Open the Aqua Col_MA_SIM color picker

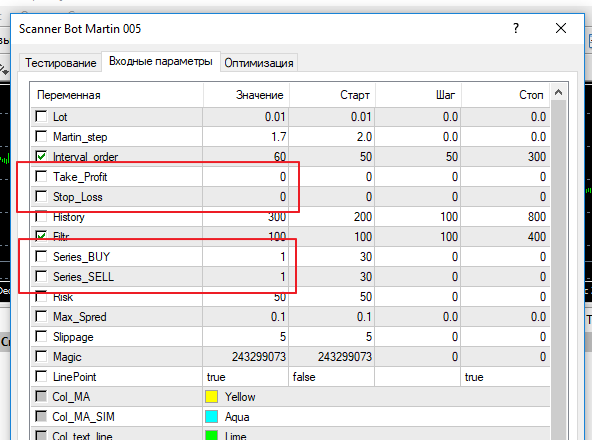pyautogui.click(x=211, y=417)
